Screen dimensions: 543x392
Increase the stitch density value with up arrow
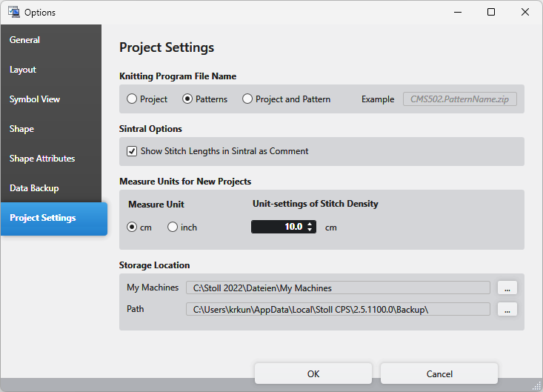310,225
